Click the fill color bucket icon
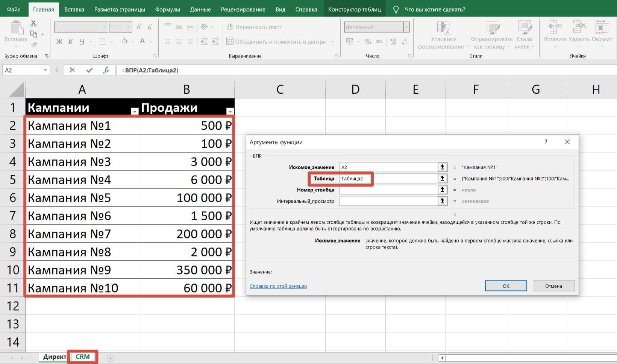Screen dimensions: 617x364 124,41
